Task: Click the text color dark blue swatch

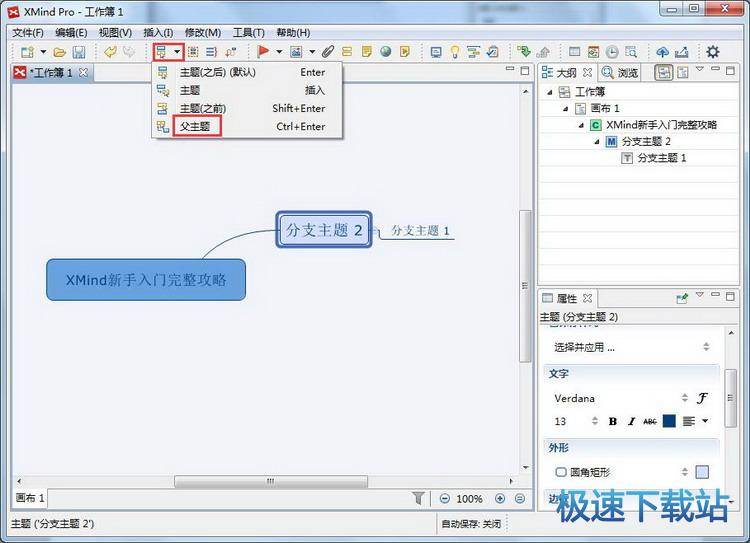Action: [669, 421]
